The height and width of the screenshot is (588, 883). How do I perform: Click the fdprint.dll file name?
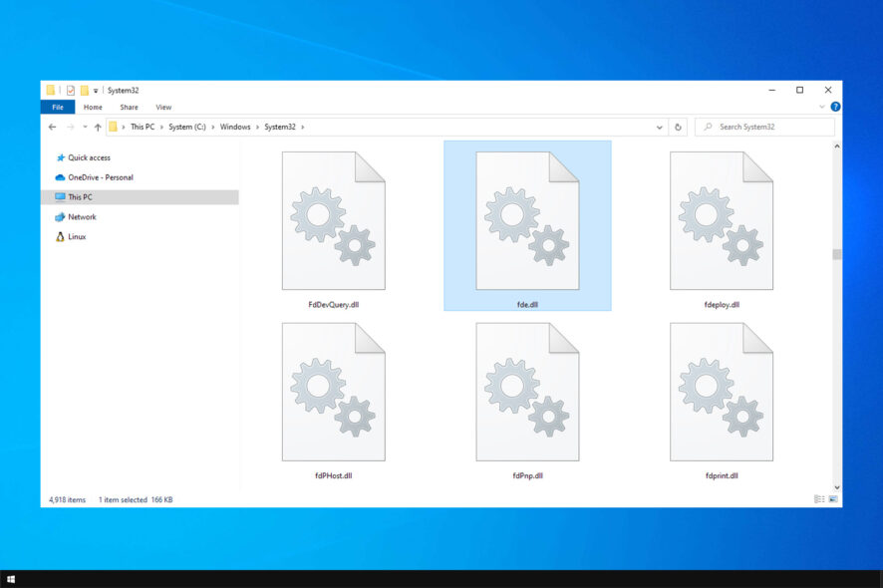point(722,476)
